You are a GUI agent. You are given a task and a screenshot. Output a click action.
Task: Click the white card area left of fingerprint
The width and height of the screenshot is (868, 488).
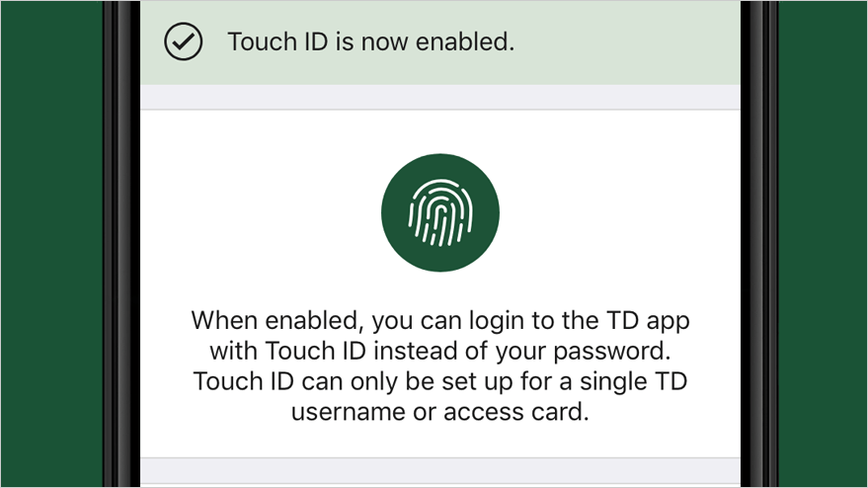click(x=260, y=212)
